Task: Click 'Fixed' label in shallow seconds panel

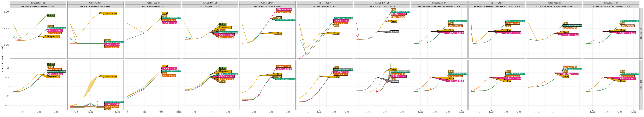Action: 107,109
